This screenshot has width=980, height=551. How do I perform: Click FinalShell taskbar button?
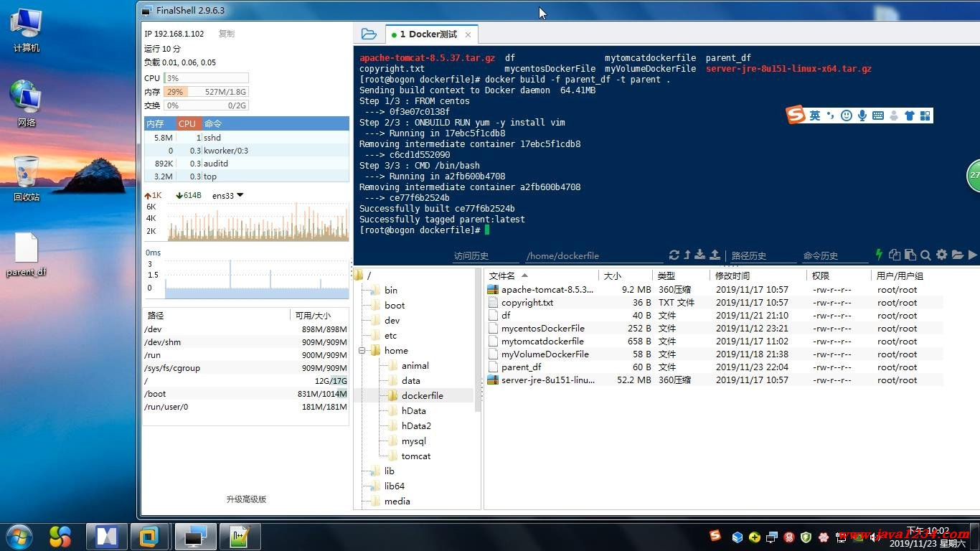[x=197, y=537]
